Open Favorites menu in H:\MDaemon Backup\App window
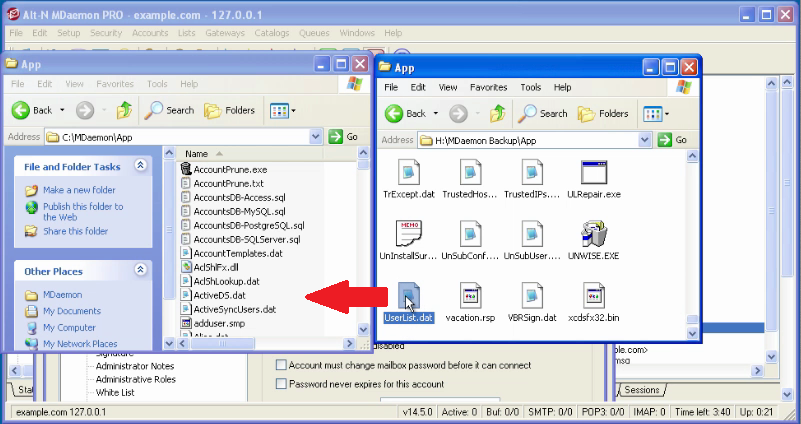Viewport: 801px width, 424px height. (488, 87)
